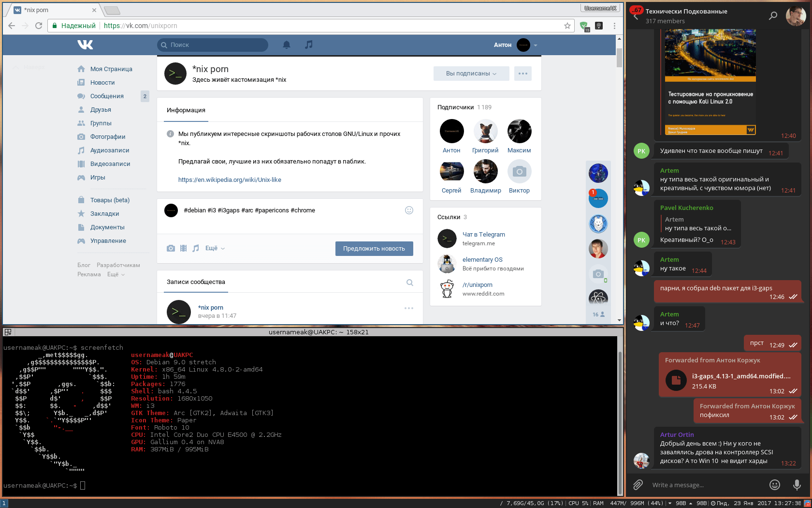Click VK post text field
Screen dimensions: 812x508
point(290,210)
